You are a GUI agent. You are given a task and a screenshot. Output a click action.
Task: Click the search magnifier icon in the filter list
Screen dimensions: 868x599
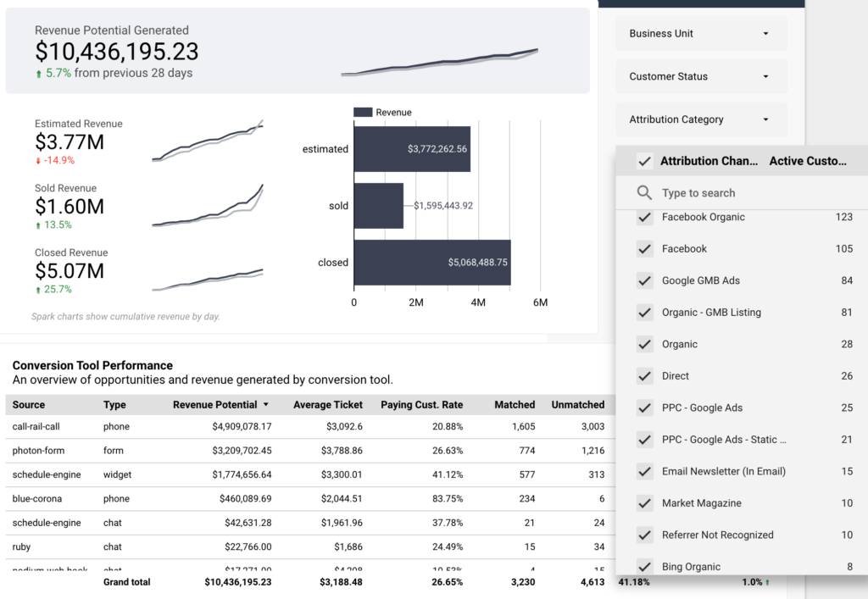click(644, 192)
